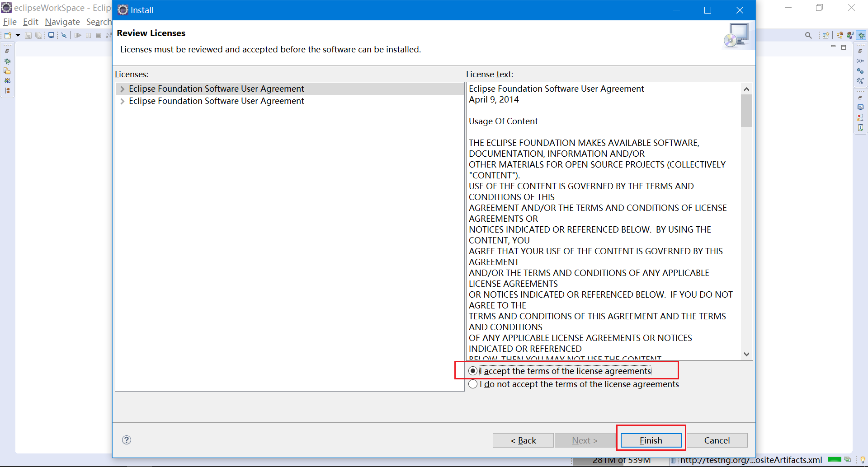Open the Console view icon in right trim
This screenshot has height=467, width=868.
[x=860, y=107]
